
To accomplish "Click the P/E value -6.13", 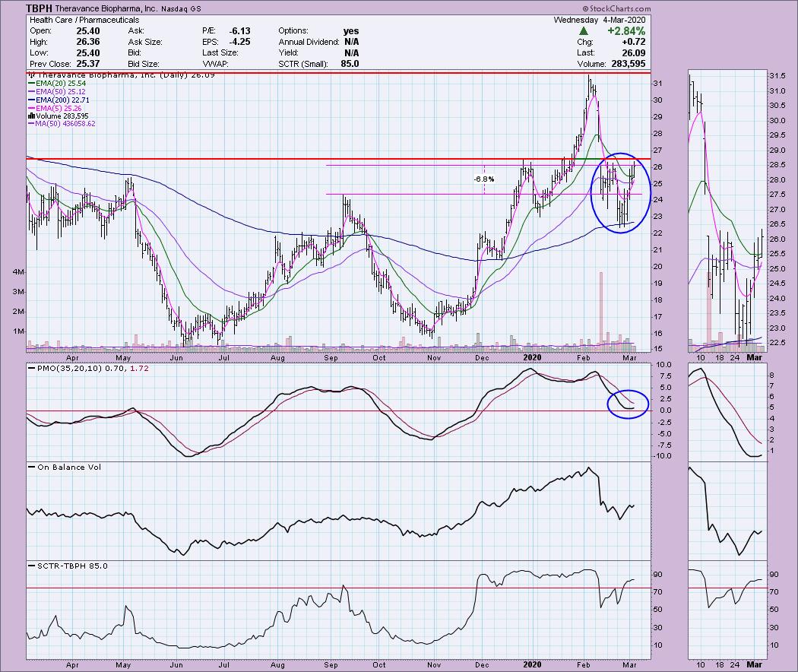I will 239,31.
